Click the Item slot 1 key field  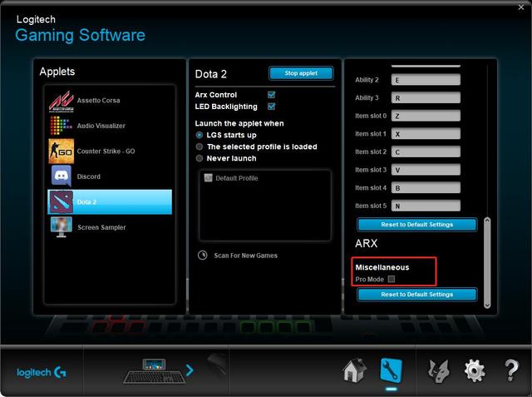[426, 134]
